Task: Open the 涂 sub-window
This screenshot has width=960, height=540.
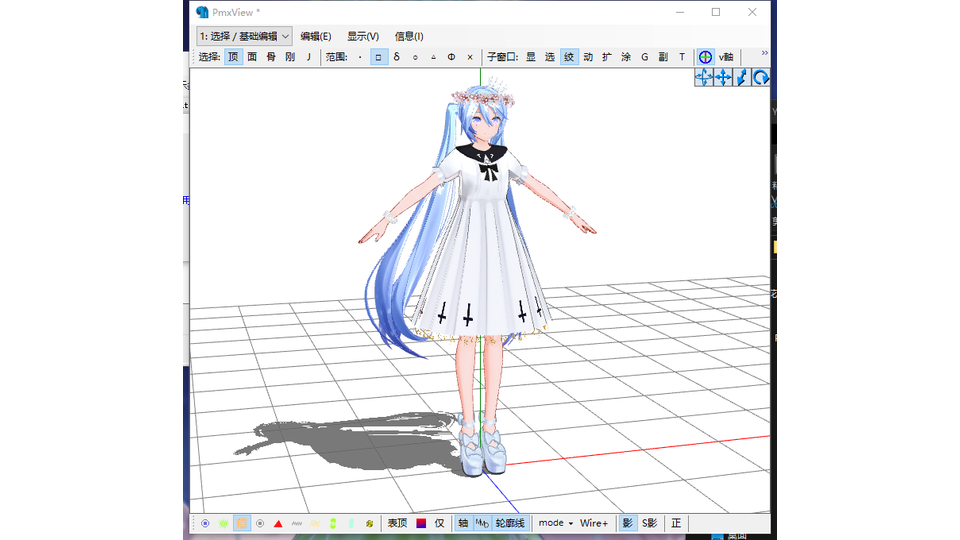Action: [x=626, y=57]
